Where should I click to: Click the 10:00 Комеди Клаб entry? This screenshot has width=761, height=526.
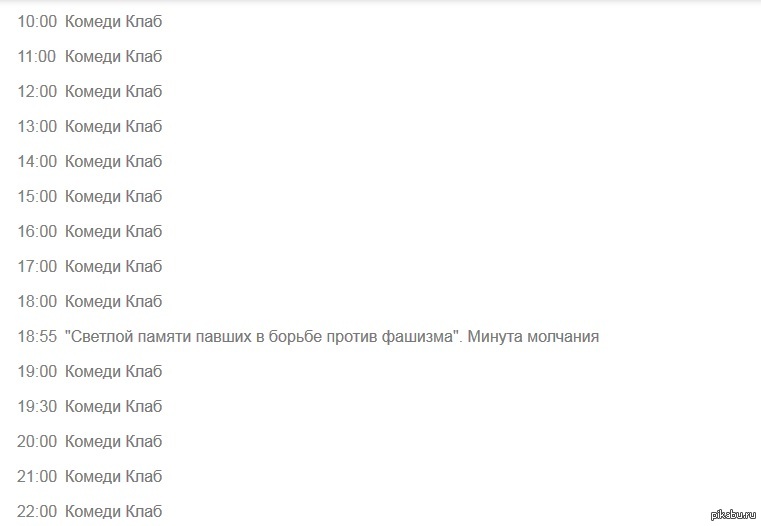(x=90, y=21)
